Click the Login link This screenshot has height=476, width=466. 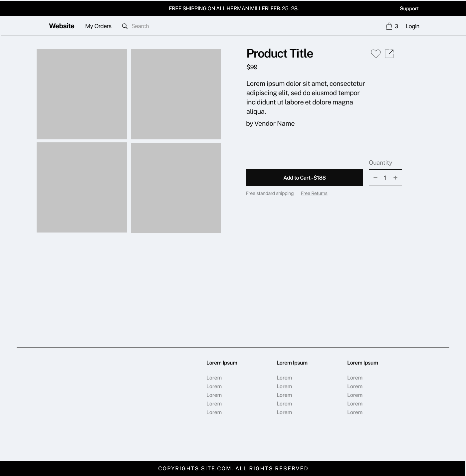412,26
